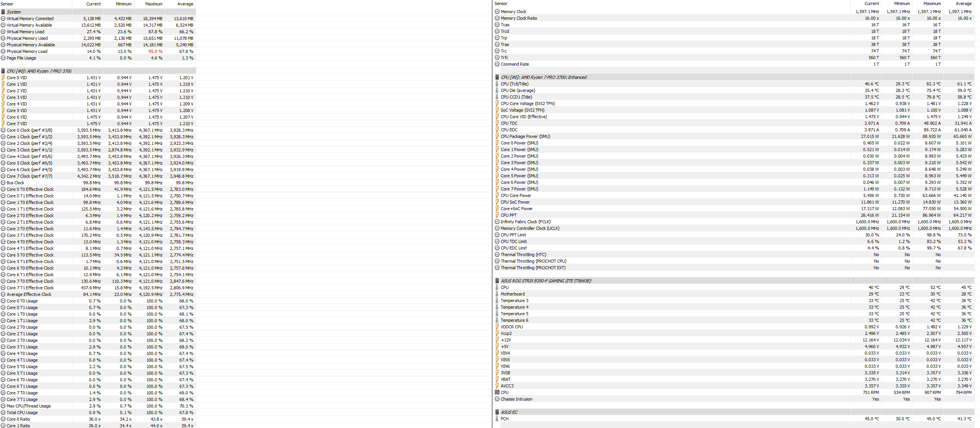Viewport: 980px width, 428px height.
Task: Click the thermometer icon beside PCH
Action: pyautogui.click(x=497, y=419)
